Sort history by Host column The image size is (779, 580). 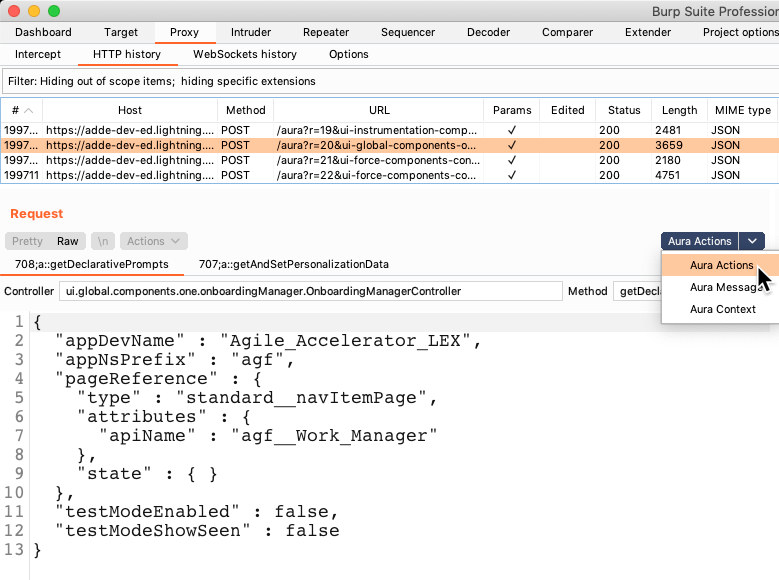coord(130,110)
